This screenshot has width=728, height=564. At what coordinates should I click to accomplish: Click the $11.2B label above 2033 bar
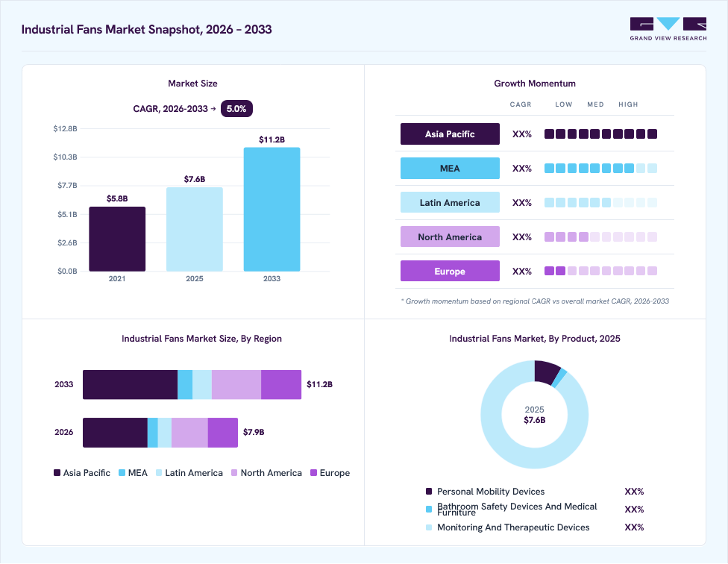[x=272, y=140]
